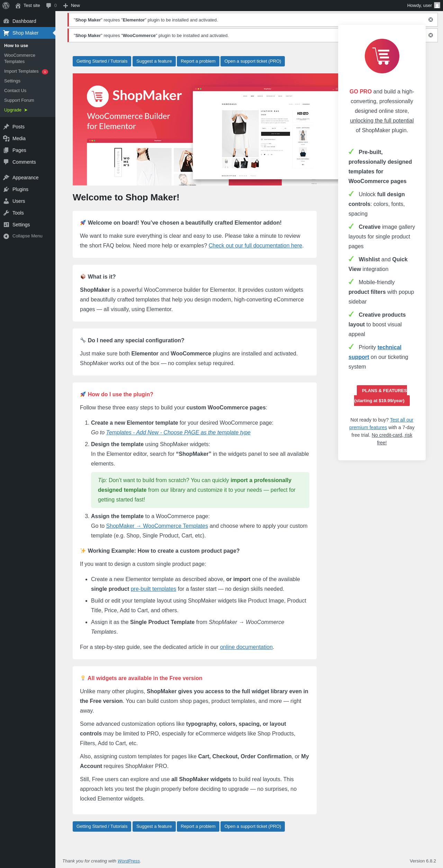Click the Version 6.8.2 footer text
Viewport: 443px width, 868px height.
[423, 861]
